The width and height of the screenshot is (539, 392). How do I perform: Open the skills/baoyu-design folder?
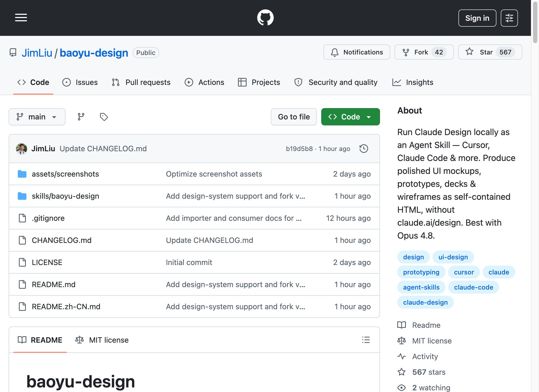(65, 196)
